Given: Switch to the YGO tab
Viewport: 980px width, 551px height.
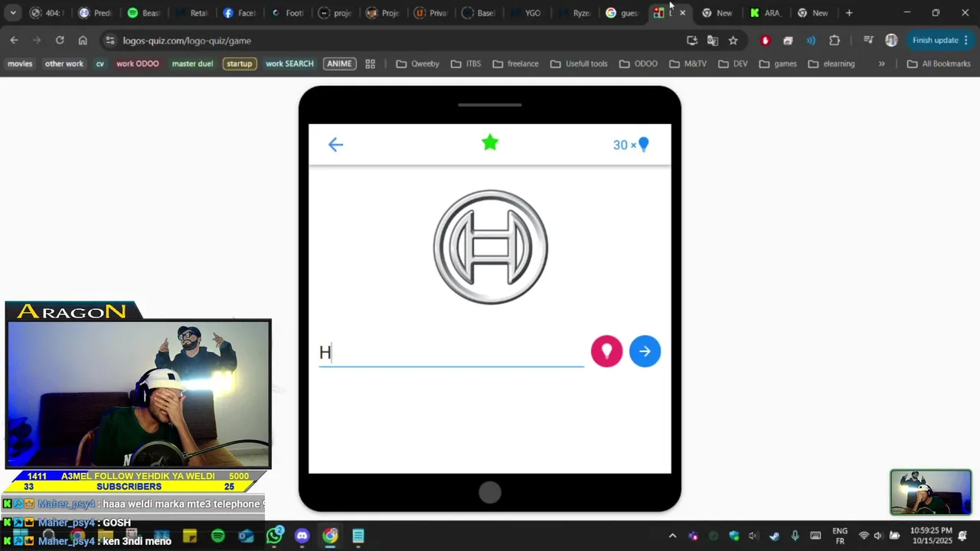Looking at the screenshot, I should pos(527,13).
